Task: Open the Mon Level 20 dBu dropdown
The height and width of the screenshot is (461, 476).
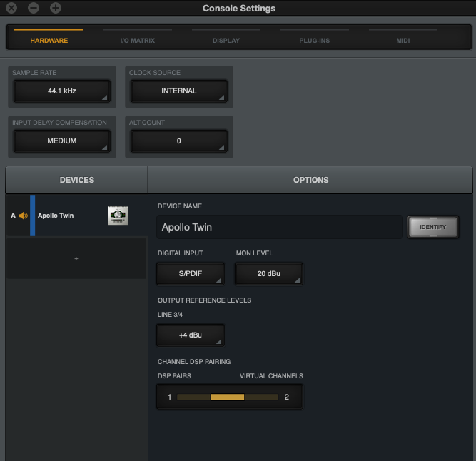Action: point(269,273)
